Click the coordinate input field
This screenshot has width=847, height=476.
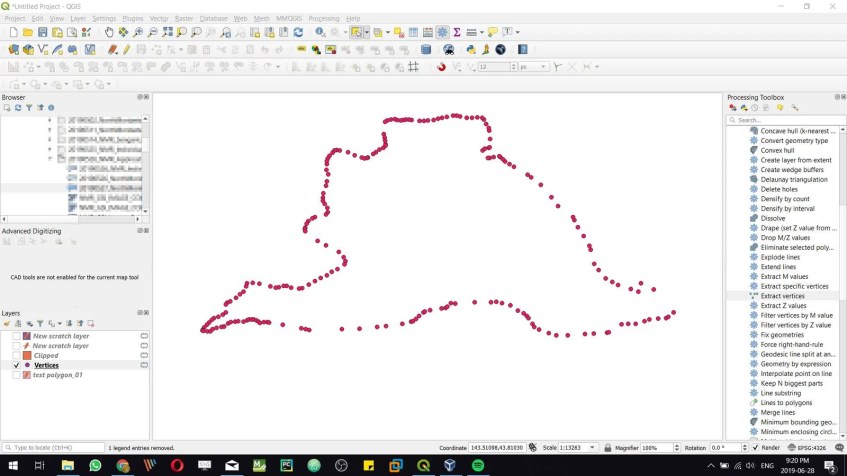click(496, 448)
